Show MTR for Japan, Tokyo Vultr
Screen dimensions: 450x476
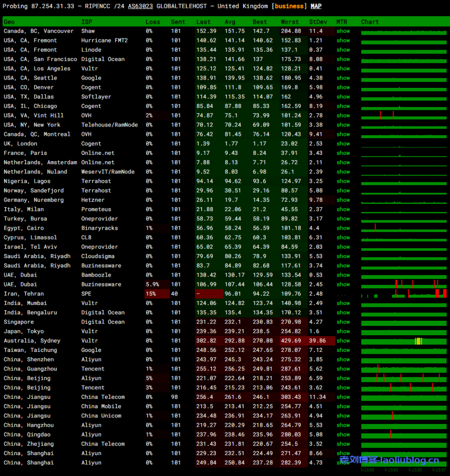(x=343, y=331)
